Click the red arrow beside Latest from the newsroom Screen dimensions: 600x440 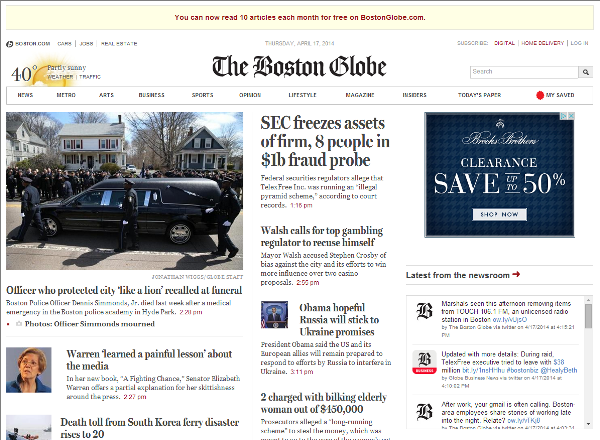(516, 274)
